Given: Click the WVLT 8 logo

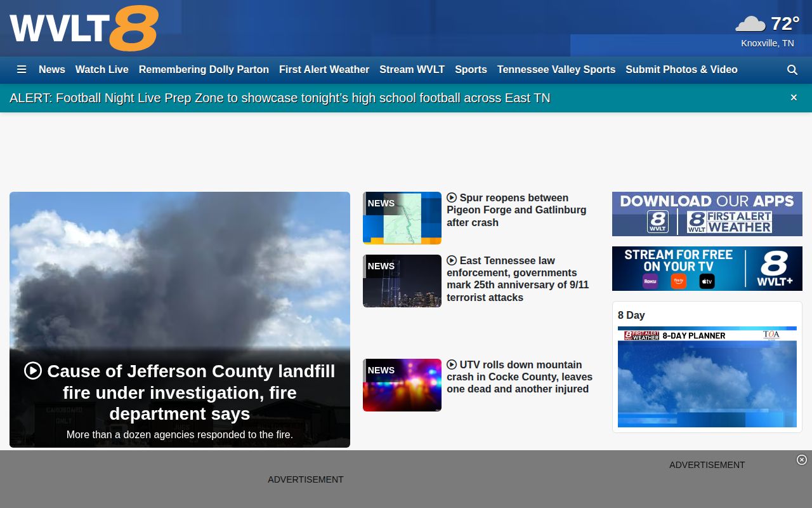Looking at the screenshot, I should tap(84, 29).
